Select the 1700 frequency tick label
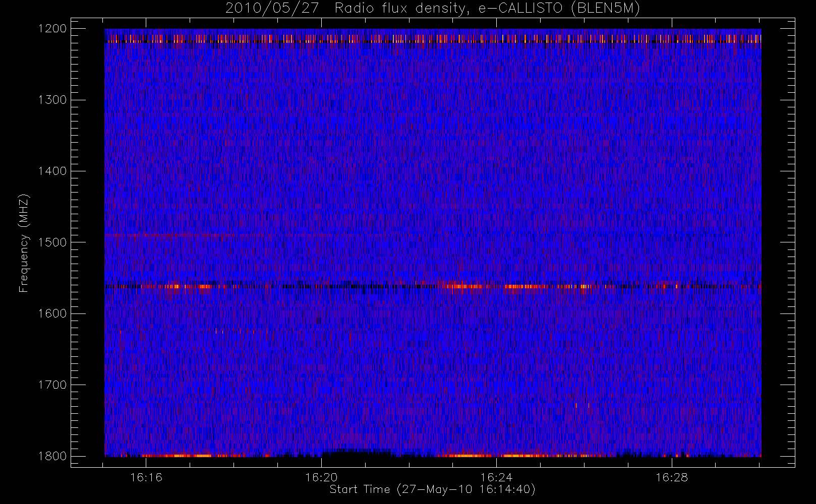This screenshot has width=816, height=504. 52,385
